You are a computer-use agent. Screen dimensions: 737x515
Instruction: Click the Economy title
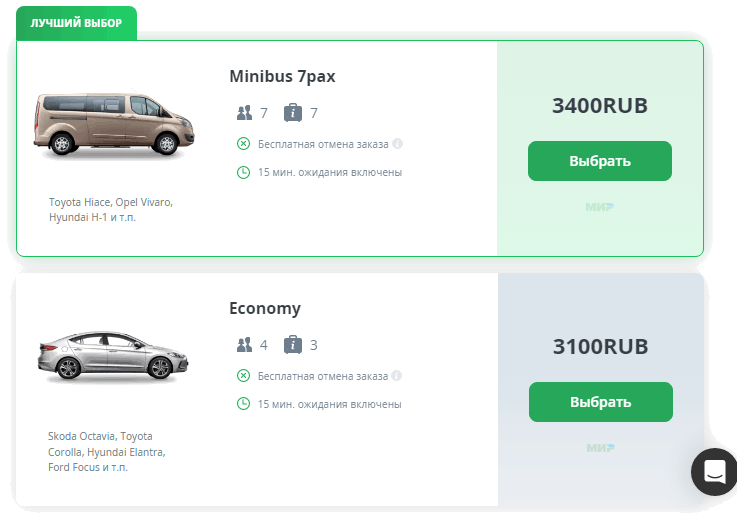pyautogui.click(x=265, y=308)
